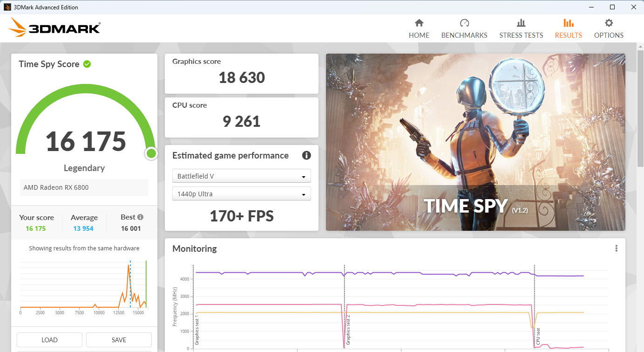Image resolution: width=644 pixels, height=352 pixels.
Task: Open the OPTIONS tab
Action: pyautogui.click(x=609, y=29)
